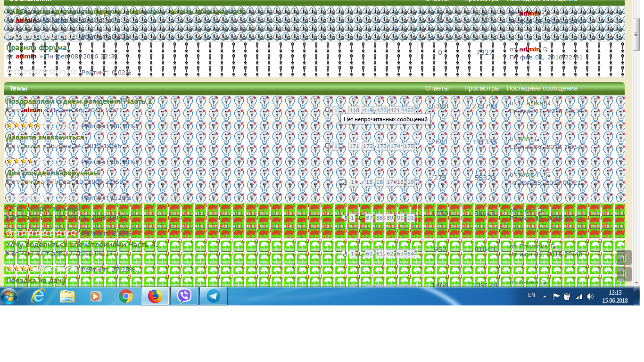Go to page 87 of the sport topic

coord(369,218)
